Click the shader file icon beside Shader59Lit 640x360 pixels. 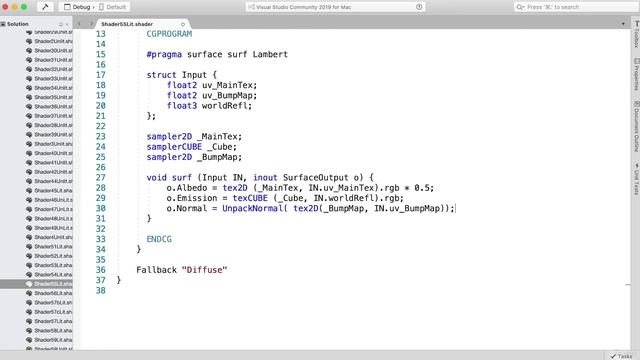(x=29, y=340)
